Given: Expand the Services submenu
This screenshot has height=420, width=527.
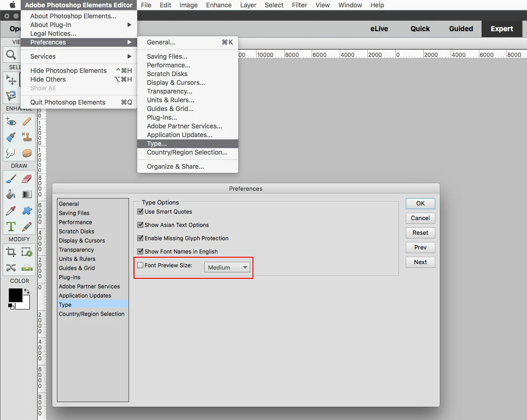Looking at the screenshot, I should coord(79,56).
